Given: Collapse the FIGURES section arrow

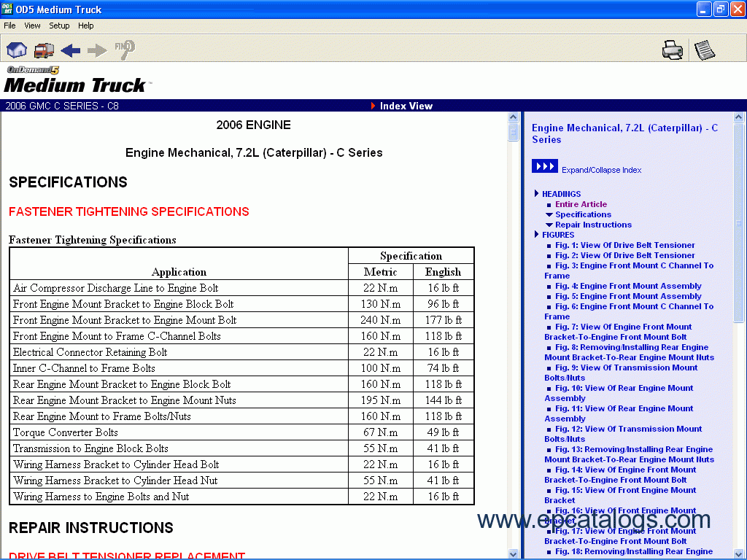Looking at the screenshot, I should click(537, 235).
